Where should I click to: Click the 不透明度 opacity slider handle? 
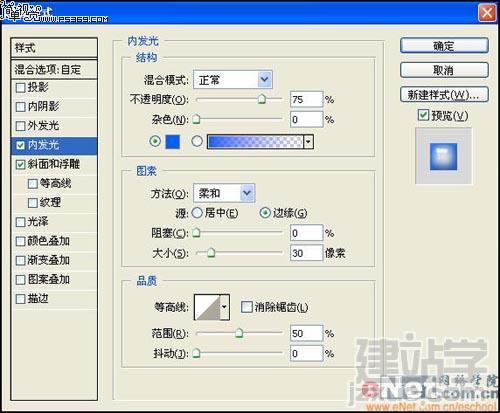[x=262, y=99]
